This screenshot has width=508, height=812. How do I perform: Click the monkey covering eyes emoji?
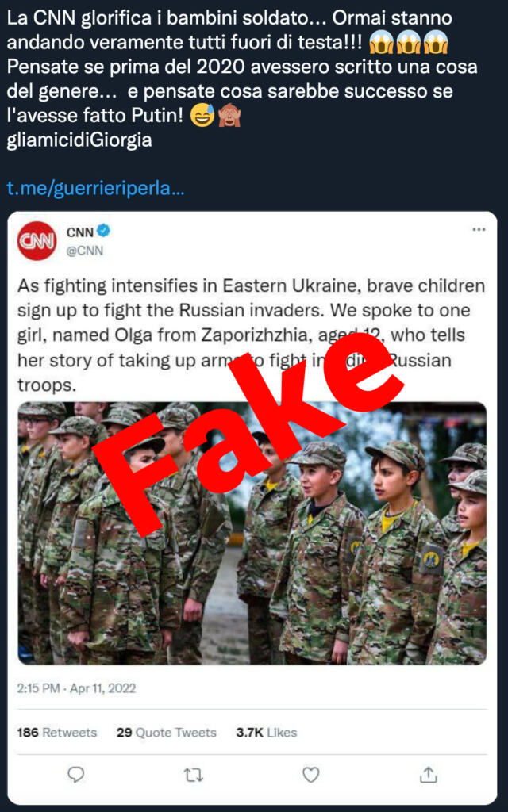[x=229, y=116]
